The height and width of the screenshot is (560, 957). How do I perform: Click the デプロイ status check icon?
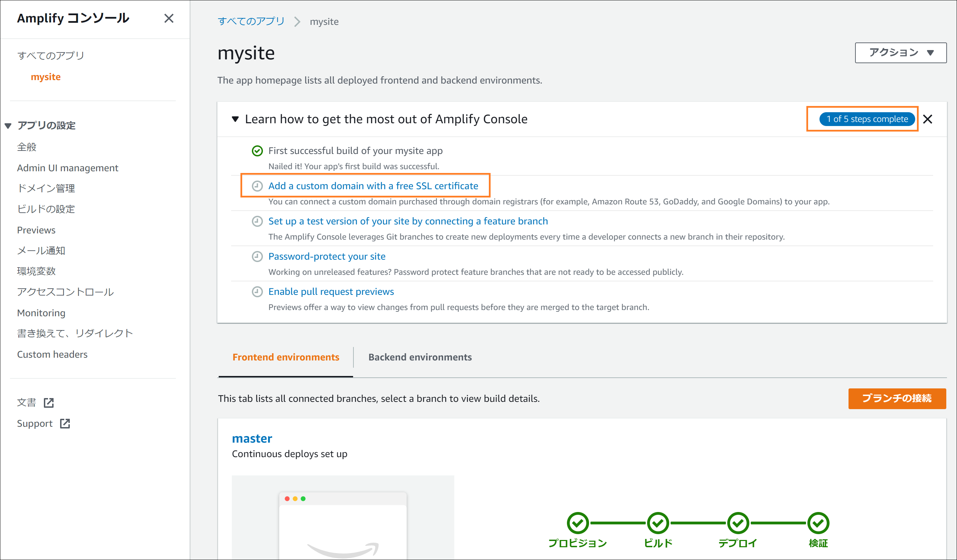coord(738,523)
